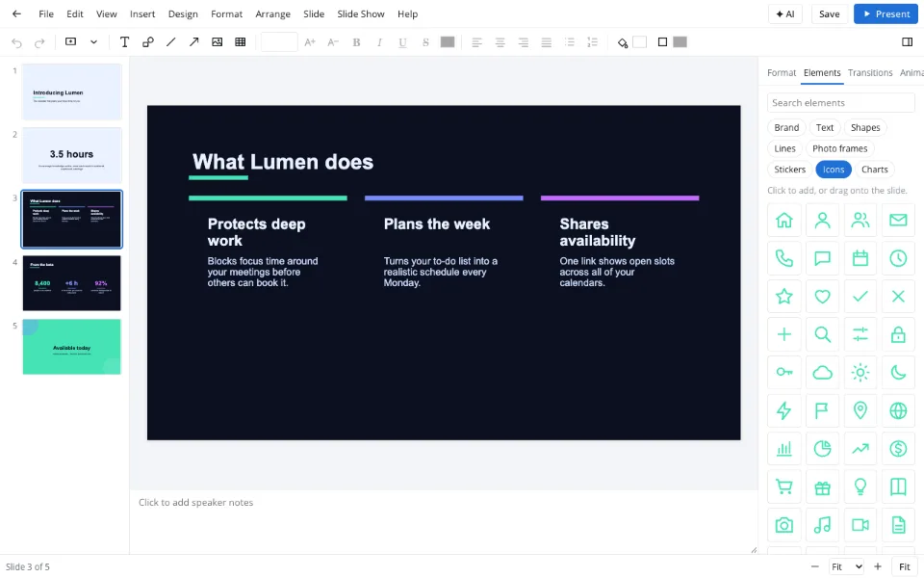Align text right
This screenshot has height=578, width=924.
tap(524, 41)
